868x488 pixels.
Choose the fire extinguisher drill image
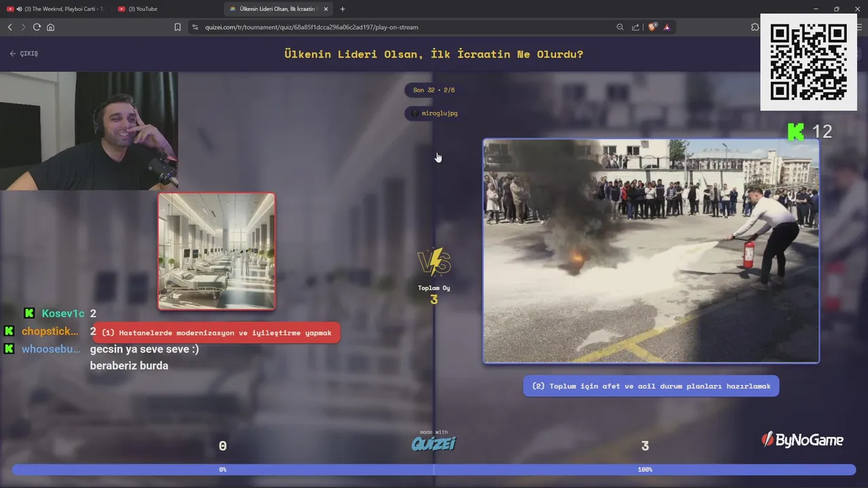pyautogui.click(x=651, y=251)
